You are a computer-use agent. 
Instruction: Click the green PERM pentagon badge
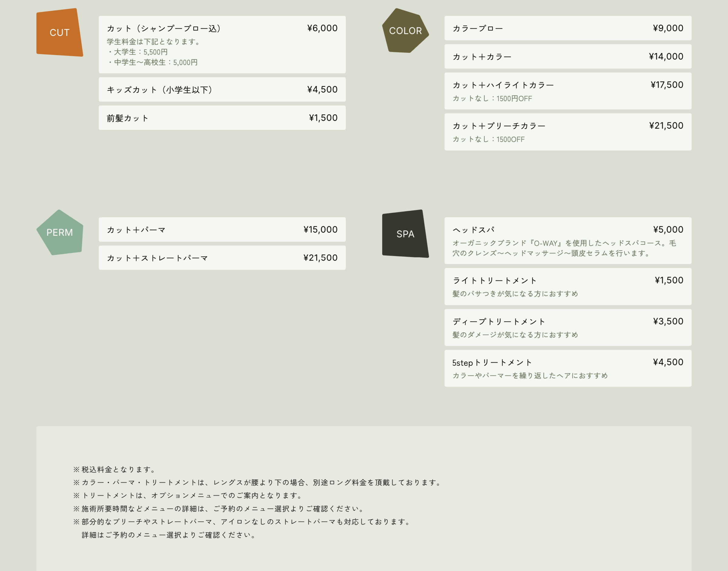(59, 232)
